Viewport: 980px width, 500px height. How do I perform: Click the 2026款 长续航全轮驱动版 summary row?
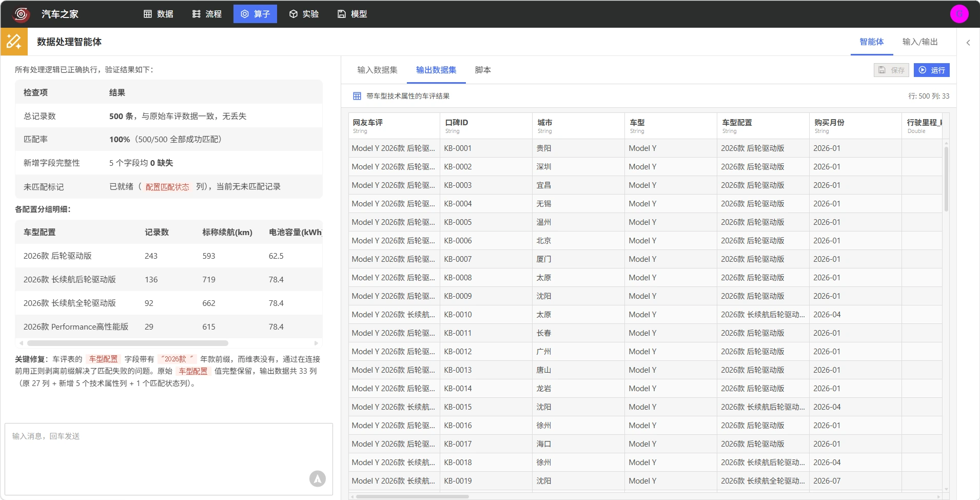(169, 303)
